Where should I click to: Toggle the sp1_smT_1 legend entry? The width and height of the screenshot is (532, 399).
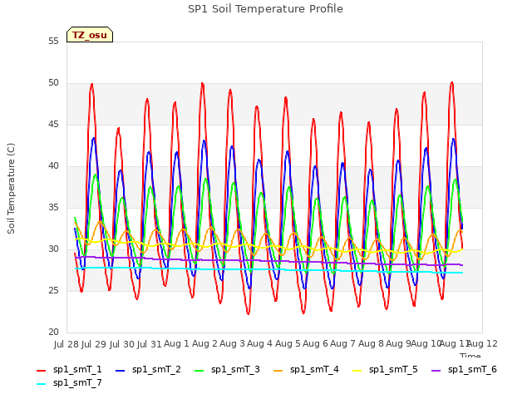pyautogui.click(x=69, y=369)
